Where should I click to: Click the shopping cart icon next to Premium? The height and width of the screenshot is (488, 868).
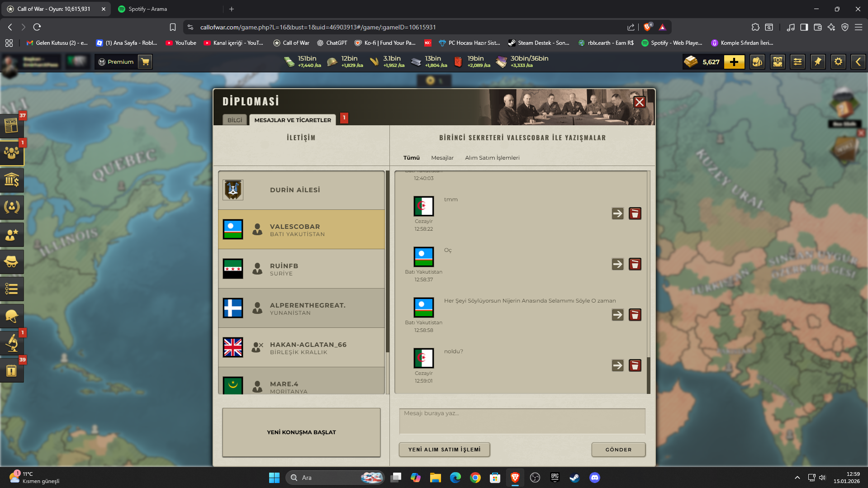(145, 62)
